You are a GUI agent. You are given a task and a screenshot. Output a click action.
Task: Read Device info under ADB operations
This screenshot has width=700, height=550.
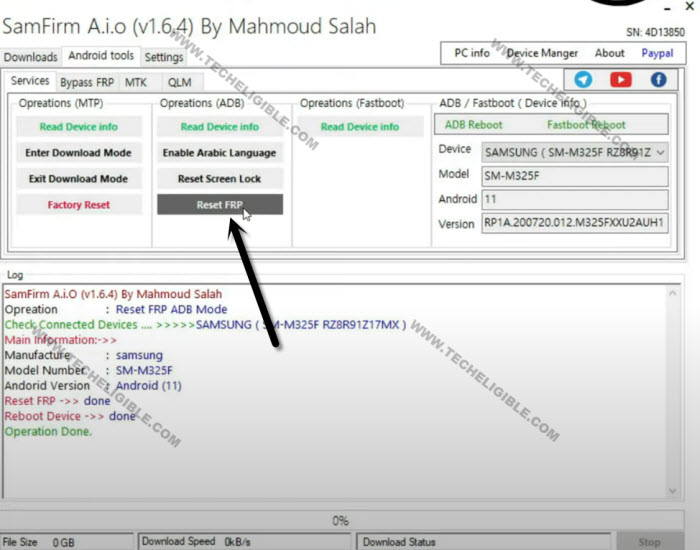pos(220,127)
